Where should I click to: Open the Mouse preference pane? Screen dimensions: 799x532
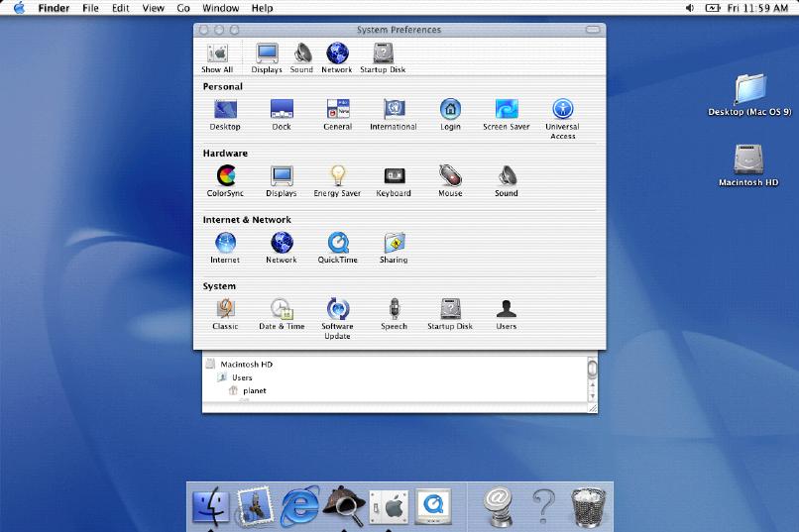pyautogui.click(x=450, y=181)
